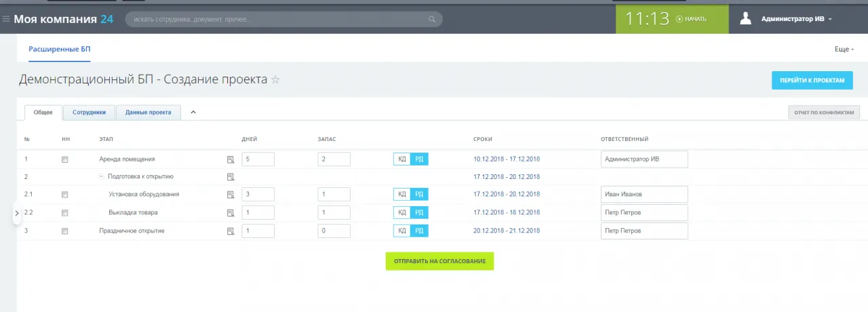This screenshot has height=312, width=868.
Task: Check the НН box for Аренда помещения
Action: click(x=65, y=159)
